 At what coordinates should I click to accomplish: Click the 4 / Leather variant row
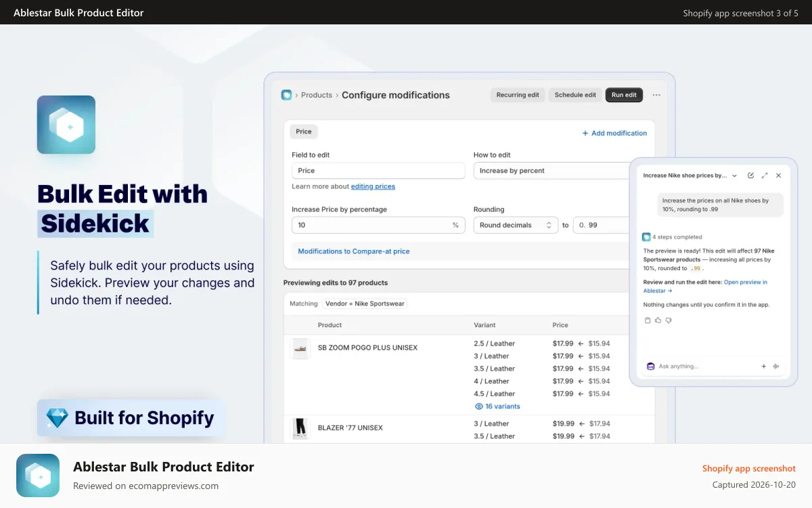tap(492, 381)
